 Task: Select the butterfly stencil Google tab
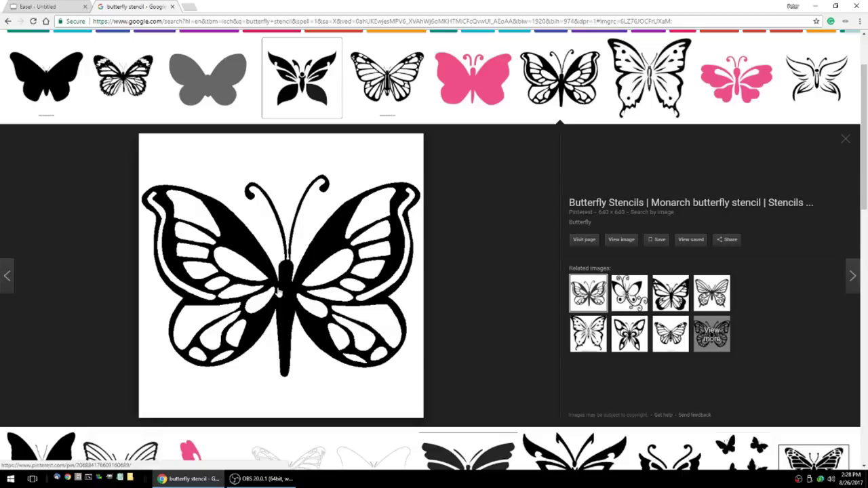[136, 7]
